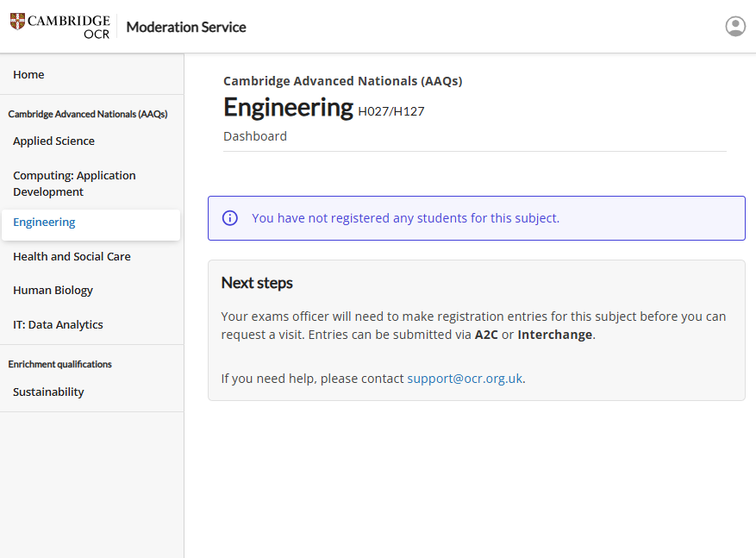Click the info icon in the notice banner

230,218
